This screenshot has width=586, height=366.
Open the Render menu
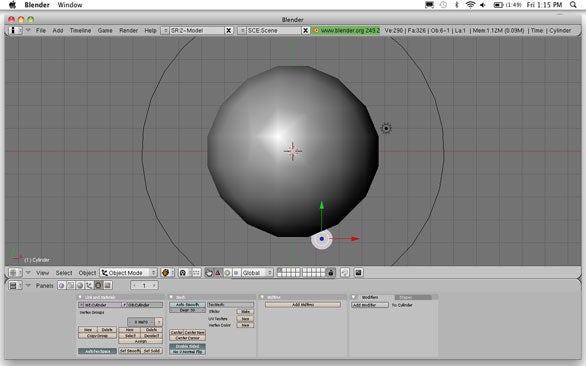[x=129, y=30]
